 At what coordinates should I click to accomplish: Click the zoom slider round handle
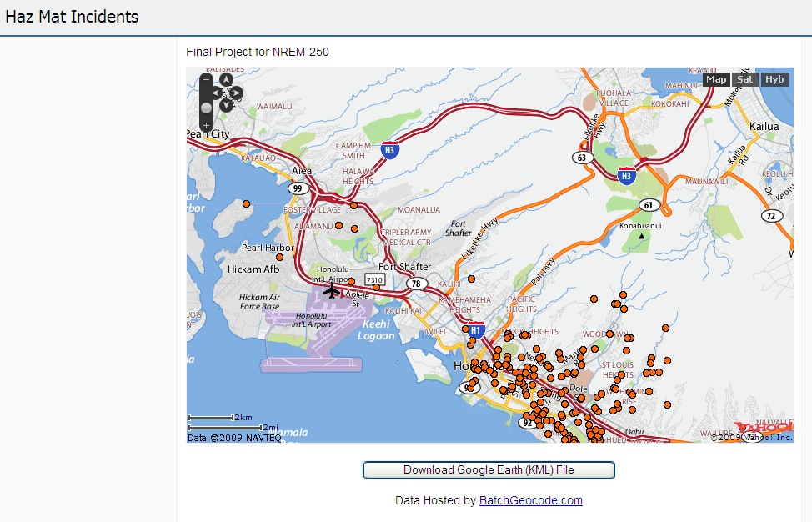point(206,108)
